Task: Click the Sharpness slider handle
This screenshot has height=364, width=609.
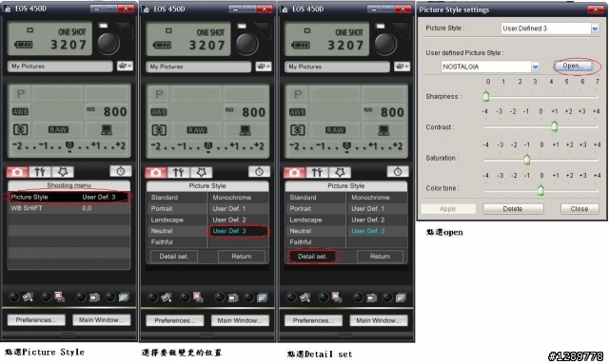Action: 486,96
